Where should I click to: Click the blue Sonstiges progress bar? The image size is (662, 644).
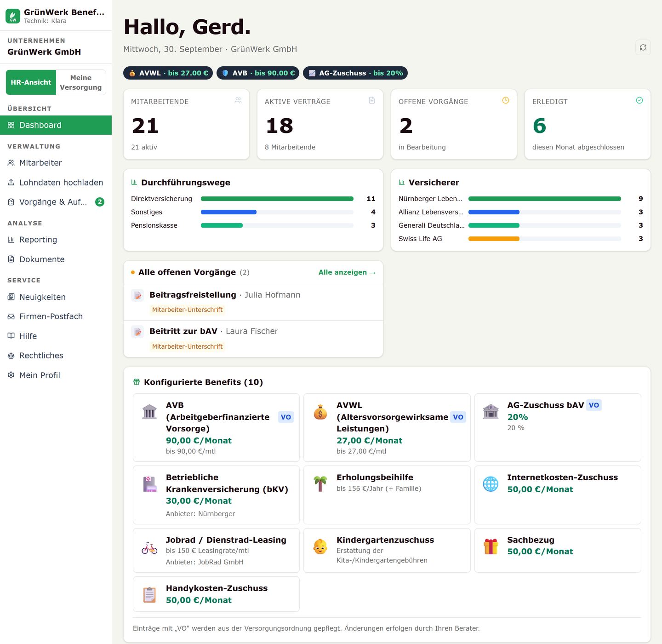coord(228,212)
